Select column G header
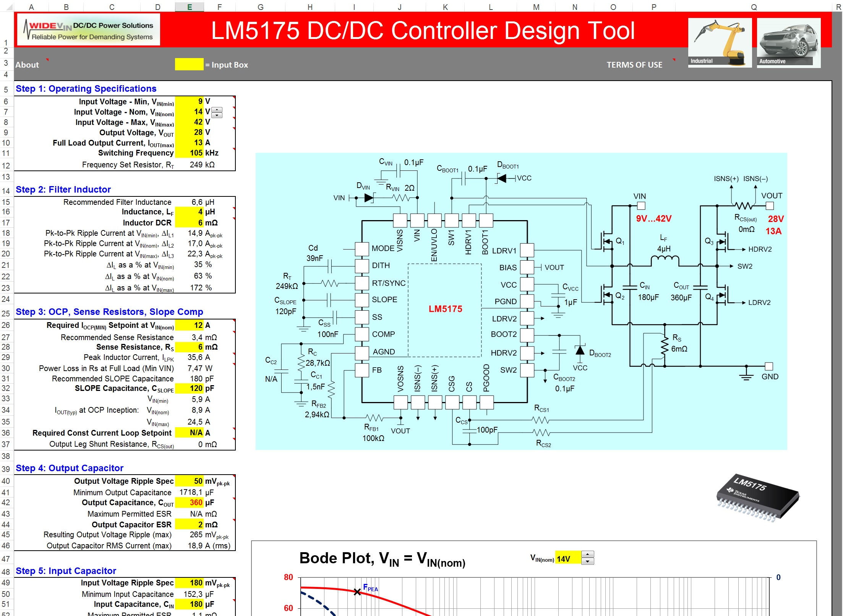Viewport: 843px width, 616px height. [x=260, y=7]
